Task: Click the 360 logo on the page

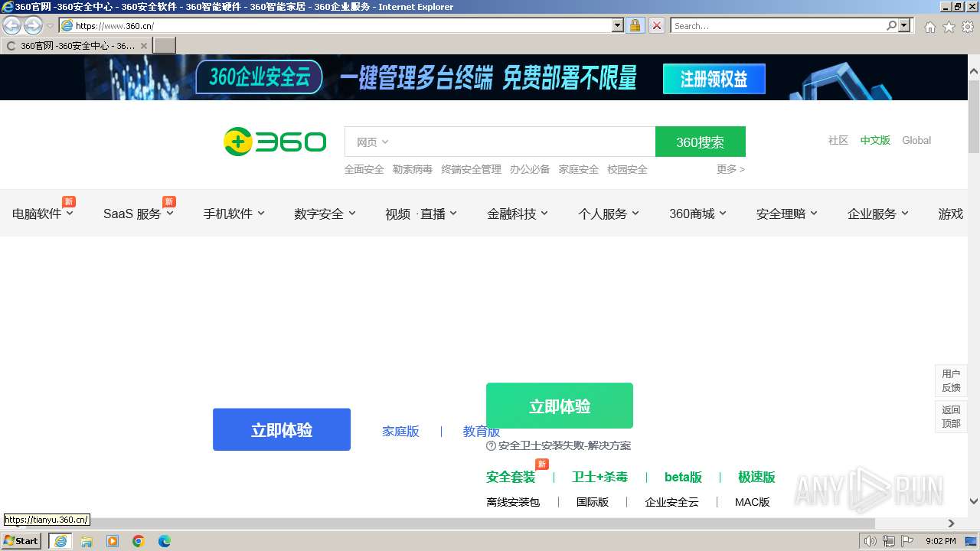Action: (275, 142)
